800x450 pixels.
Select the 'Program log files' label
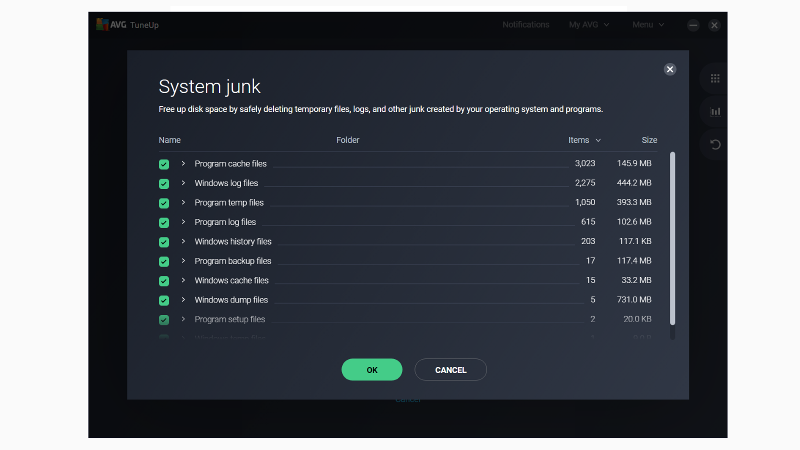225,222
